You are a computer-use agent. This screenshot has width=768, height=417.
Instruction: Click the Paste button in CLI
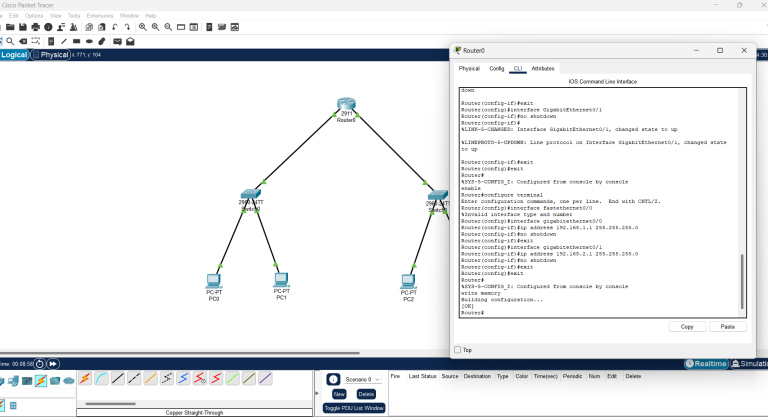pyautogui.click(x=728, y=327)
